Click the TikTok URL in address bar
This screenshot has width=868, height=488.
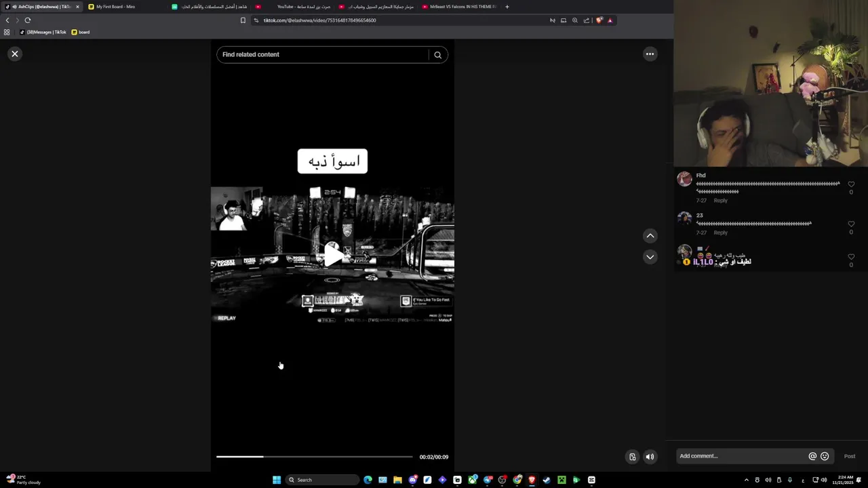(319, 20)
